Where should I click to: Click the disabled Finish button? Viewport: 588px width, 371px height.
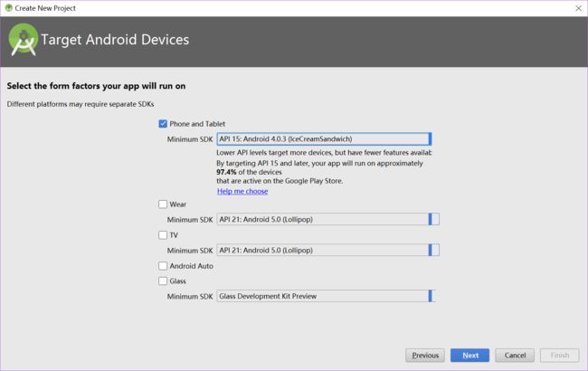[559, 356]
